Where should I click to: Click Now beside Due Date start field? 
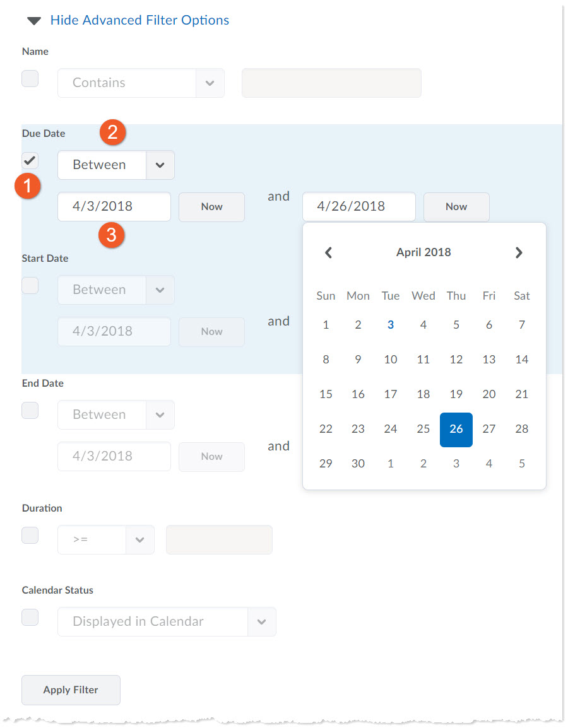(x=211, y=207)
